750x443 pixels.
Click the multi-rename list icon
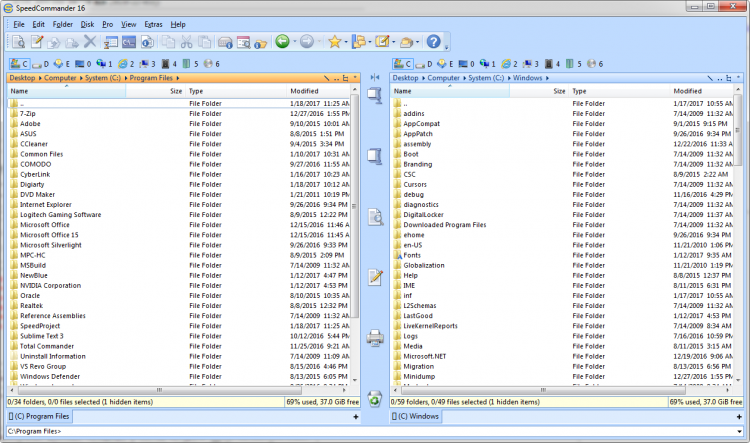point(110,42)
